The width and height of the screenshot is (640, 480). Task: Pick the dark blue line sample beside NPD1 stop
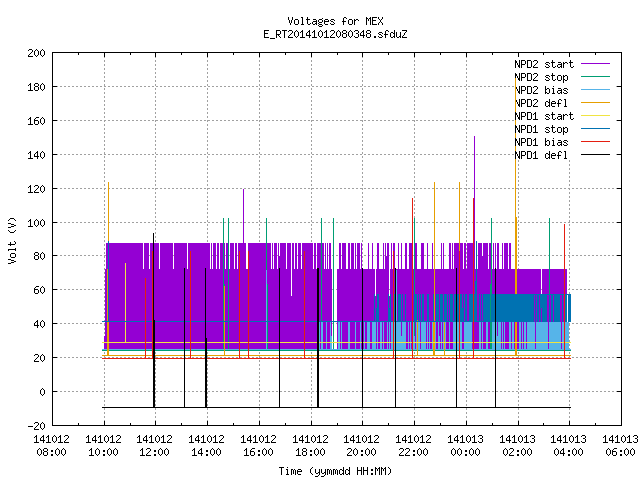595,129
